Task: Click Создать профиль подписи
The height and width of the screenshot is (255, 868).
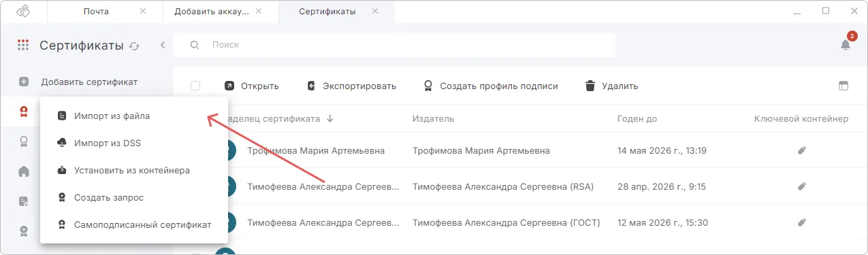Action: click(x=491, y=86)
